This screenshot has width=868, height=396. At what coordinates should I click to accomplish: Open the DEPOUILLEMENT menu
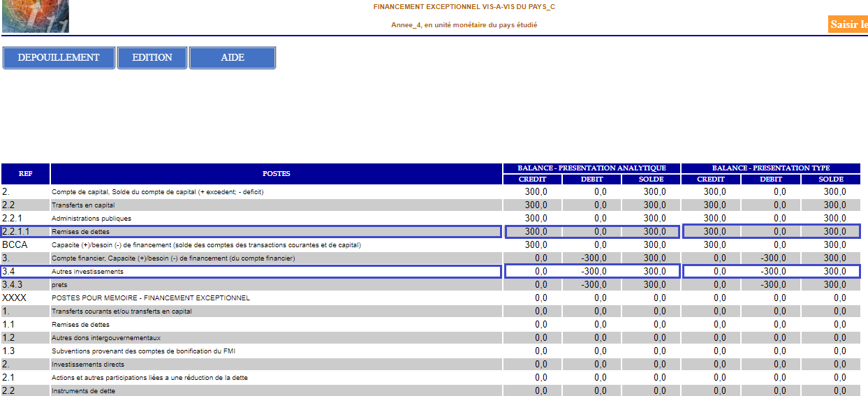pos(59,58)
